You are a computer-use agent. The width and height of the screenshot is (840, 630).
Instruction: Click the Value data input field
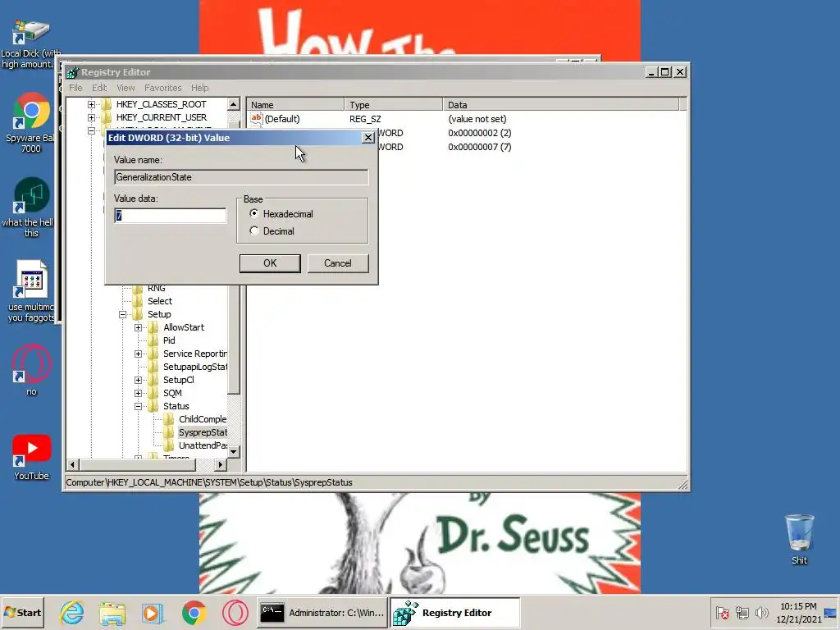(171, 216)
